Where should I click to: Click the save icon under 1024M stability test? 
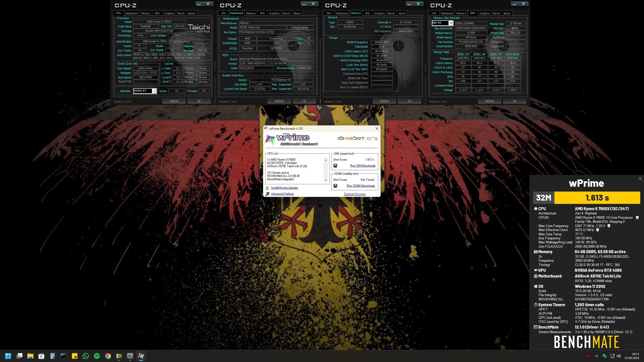point(335,186)
